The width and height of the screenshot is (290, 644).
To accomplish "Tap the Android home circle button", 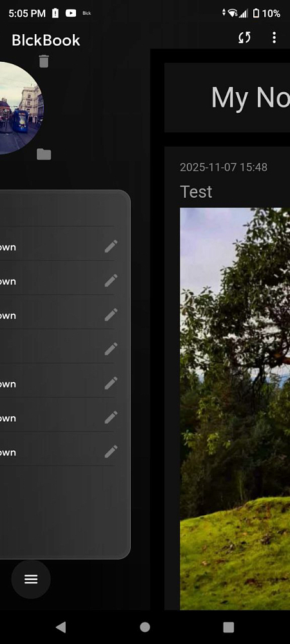I will click(x=145, y=627).
